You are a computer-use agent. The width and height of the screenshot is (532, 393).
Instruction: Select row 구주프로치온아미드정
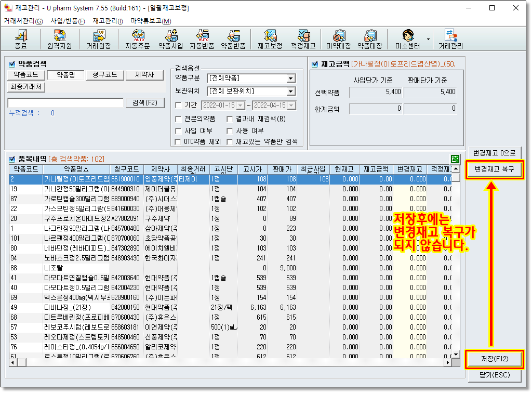[231, 218]
